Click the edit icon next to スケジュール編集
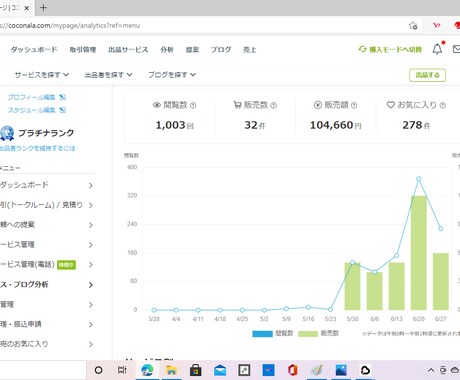 (x=62, y=110)
